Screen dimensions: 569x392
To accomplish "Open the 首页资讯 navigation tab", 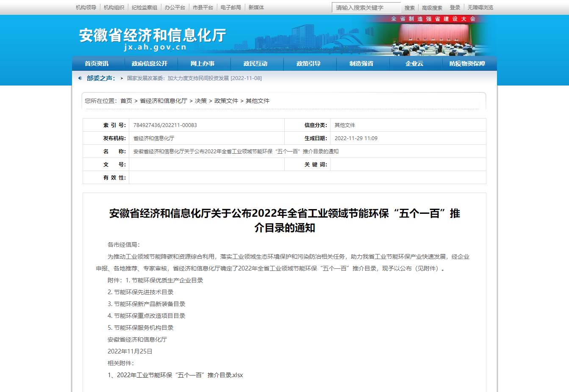I will pyautogui.click(x=97, y=63).
